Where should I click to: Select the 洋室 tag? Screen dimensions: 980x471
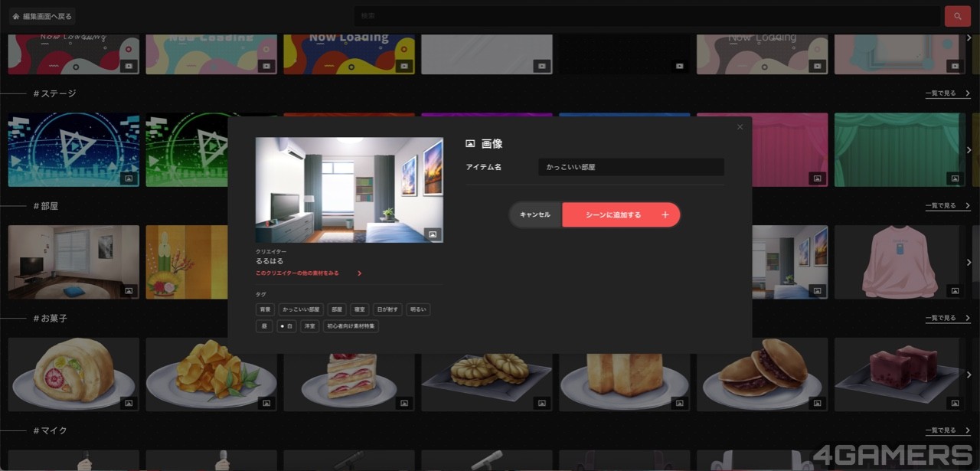click(309, 326)
